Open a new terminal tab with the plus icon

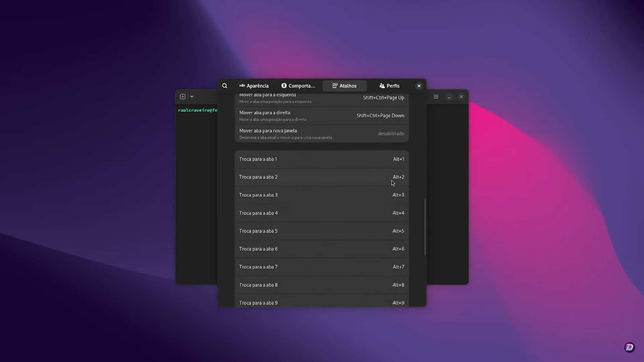point(182,97)
